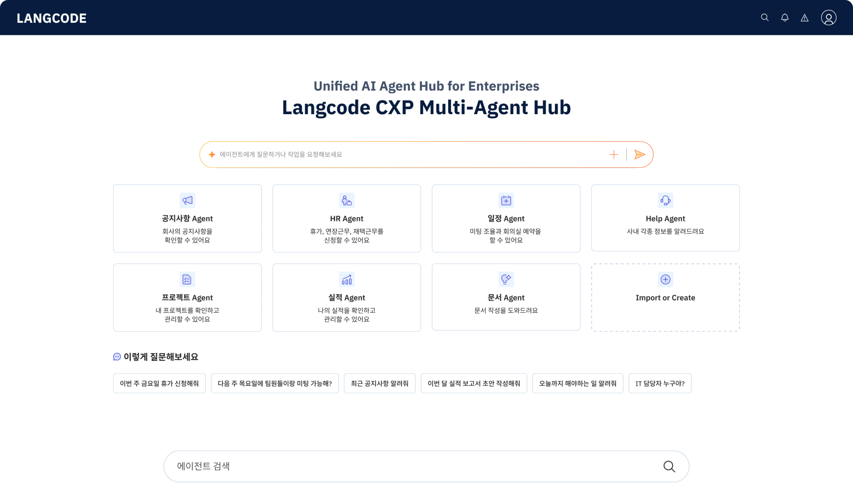Open the Help Agent card title
853x504 pixels.
665,219
